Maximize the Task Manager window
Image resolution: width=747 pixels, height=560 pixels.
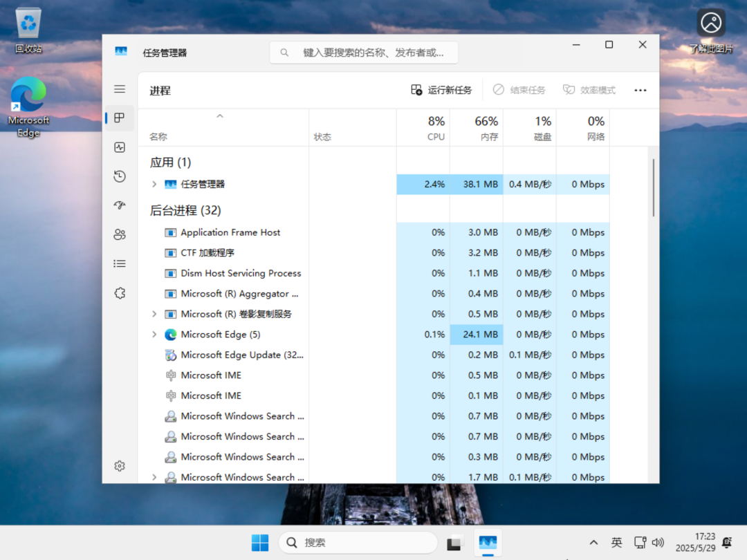pyautogui.click(x=609, y=44)
